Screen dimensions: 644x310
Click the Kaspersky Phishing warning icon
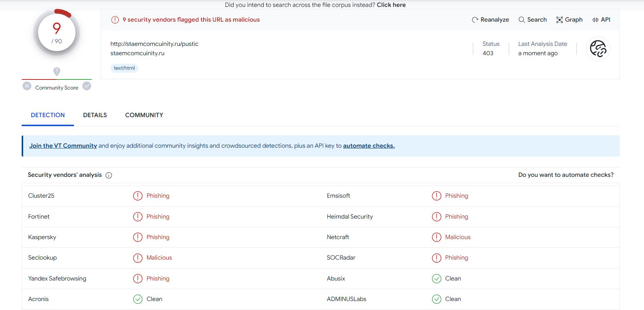[x=138, y=237]
